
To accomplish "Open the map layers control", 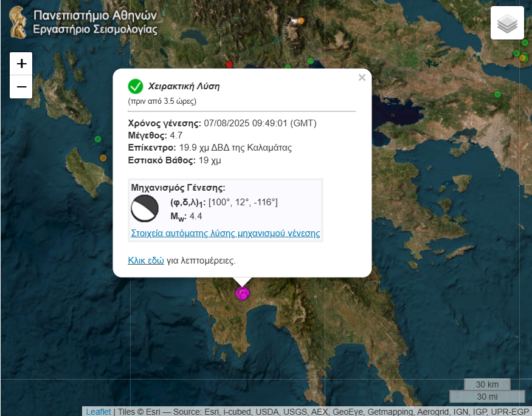I will pyautogui.click(x=507, y=23).
